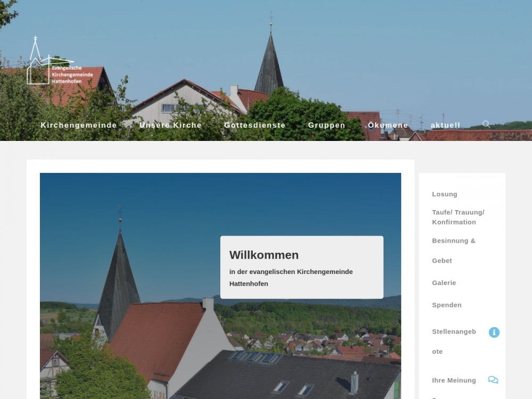Viewport: 532px width, 399px height.
Task: Click the Spenden link
Action: [446, 305]
